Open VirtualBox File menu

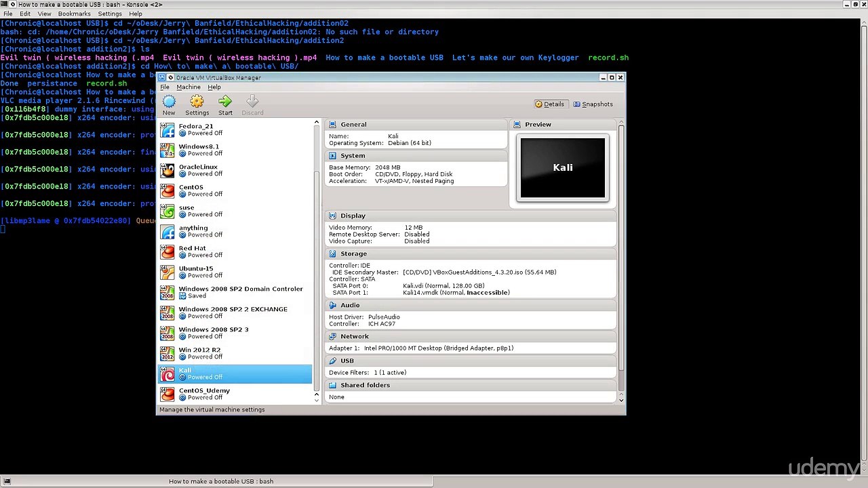[x=165, y=87]
